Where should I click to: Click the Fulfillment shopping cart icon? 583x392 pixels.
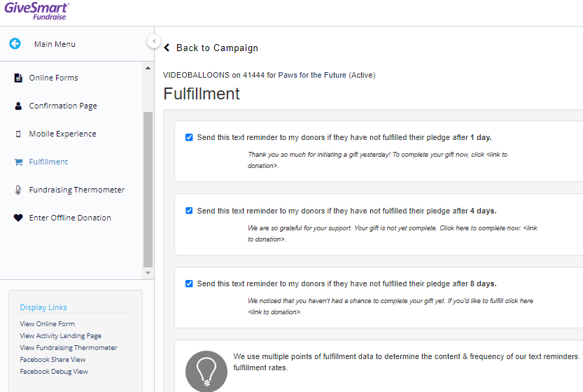(x=18, y=162)
